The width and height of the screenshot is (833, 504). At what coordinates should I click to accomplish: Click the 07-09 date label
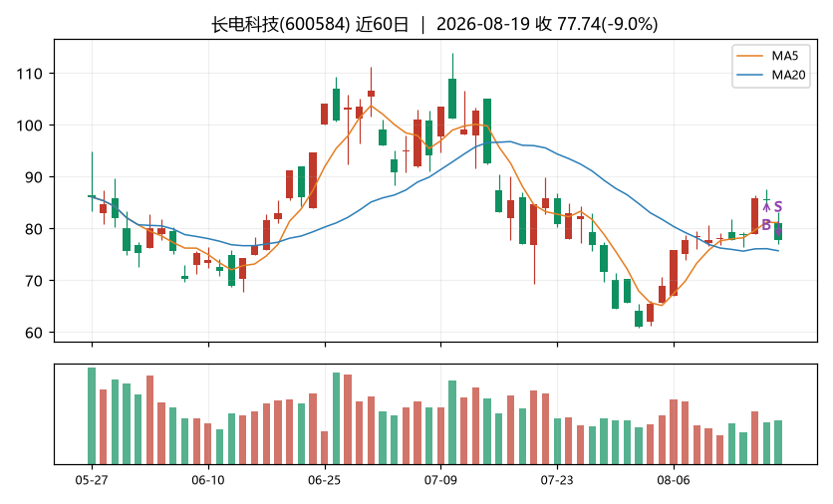(440, 480)
